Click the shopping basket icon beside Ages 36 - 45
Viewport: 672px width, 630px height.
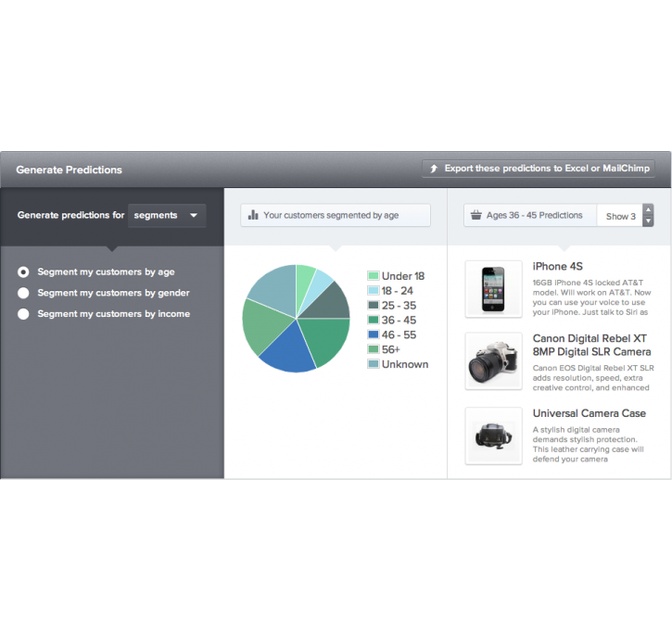point(476,215)
